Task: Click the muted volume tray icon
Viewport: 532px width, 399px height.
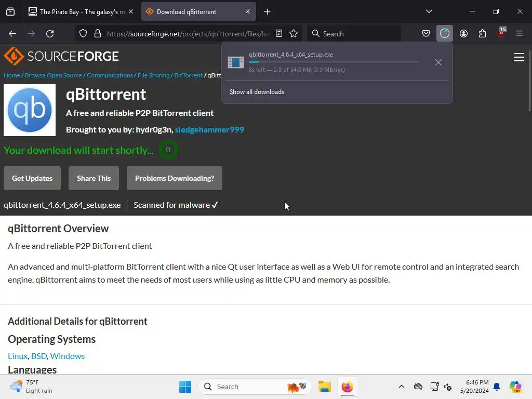Action: pyautogui.click(x=448, y=387)
